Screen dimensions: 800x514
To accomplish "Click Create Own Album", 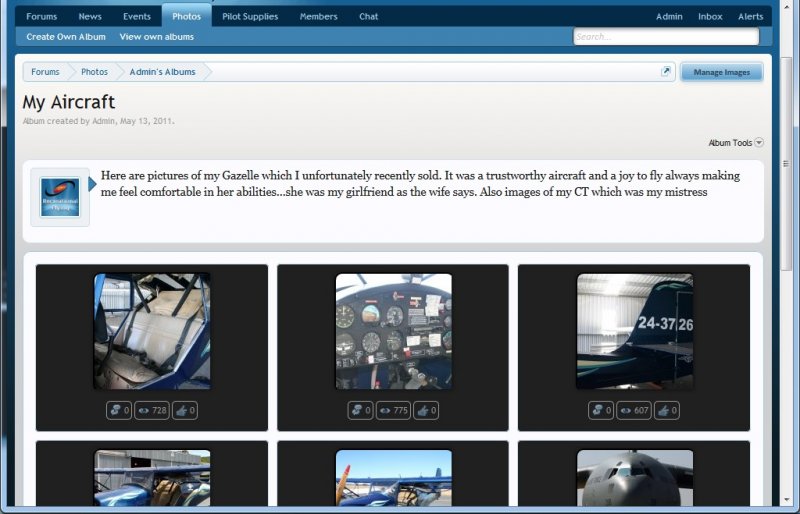I will pos(66,37).
